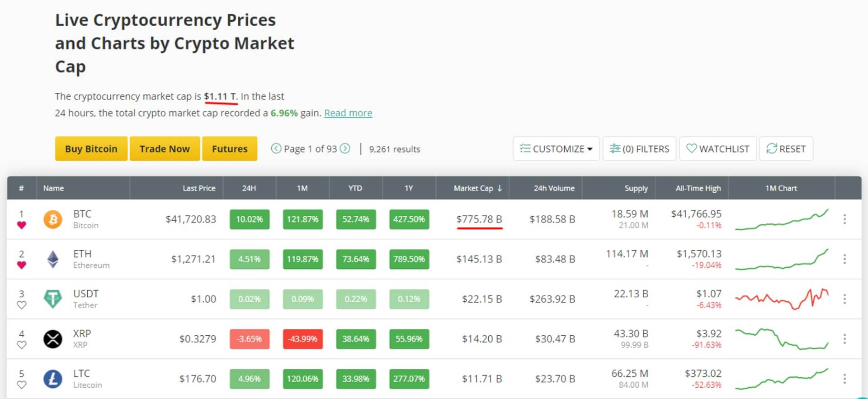The image size is (868, 399).
Task: Click Ethereum price $1,271.21
Action: (193, 259)
